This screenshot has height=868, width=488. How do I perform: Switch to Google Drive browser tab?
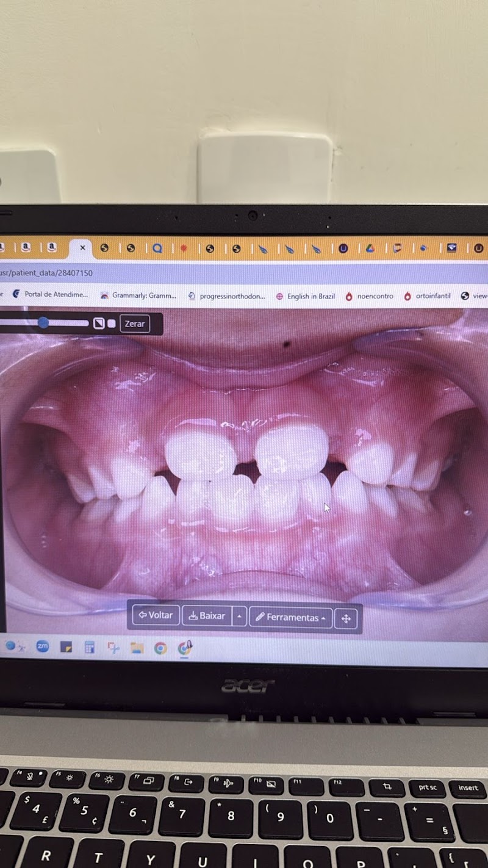(x=370, y=248)
